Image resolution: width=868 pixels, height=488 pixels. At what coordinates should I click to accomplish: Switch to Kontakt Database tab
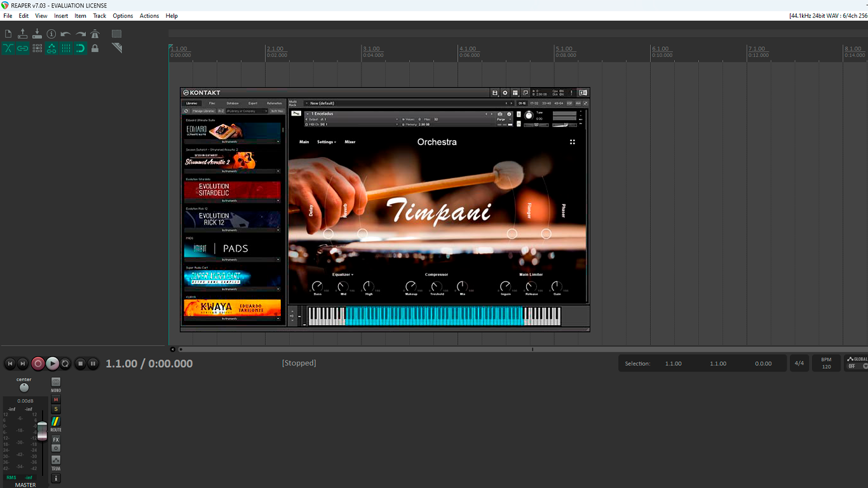click(x=233, y=103)
